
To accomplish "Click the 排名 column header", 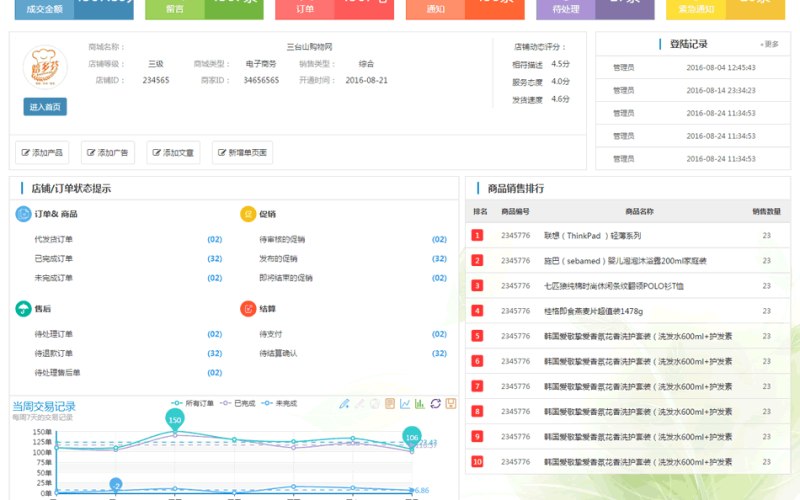I will pos(480,211).
